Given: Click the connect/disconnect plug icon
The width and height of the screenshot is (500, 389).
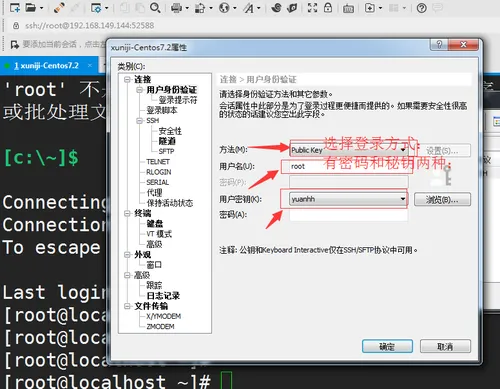Looking at the screenshot, I should tap(59, 8).
